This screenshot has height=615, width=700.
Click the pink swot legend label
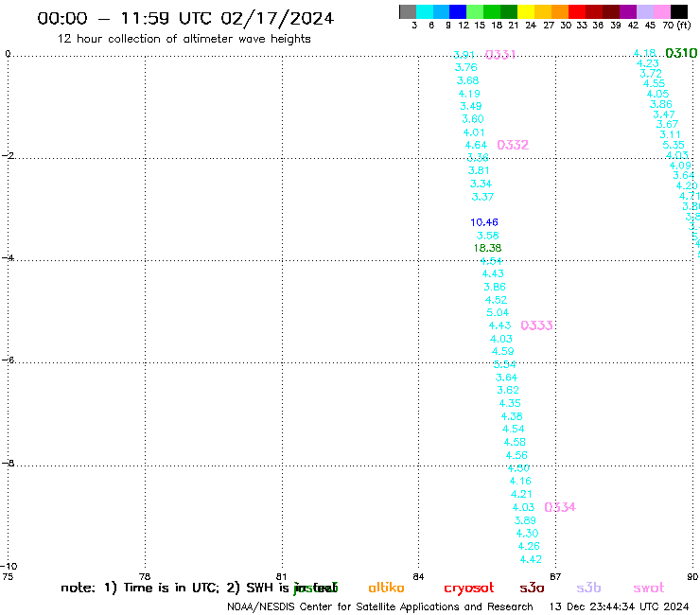(649, 588)
